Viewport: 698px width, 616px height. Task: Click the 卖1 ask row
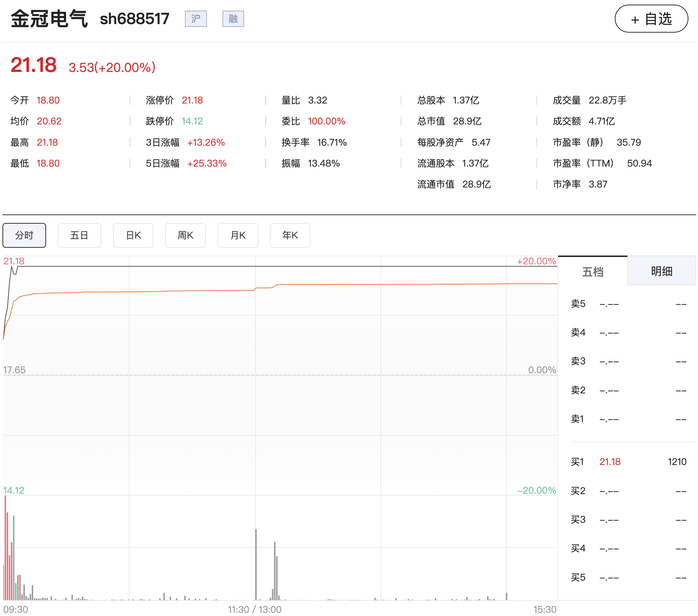pyautogui.click(x=629, y=419)
